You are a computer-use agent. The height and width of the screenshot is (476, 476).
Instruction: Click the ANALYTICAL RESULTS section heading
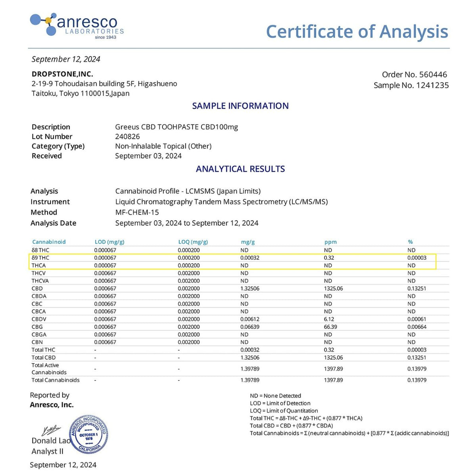[240, 169]
